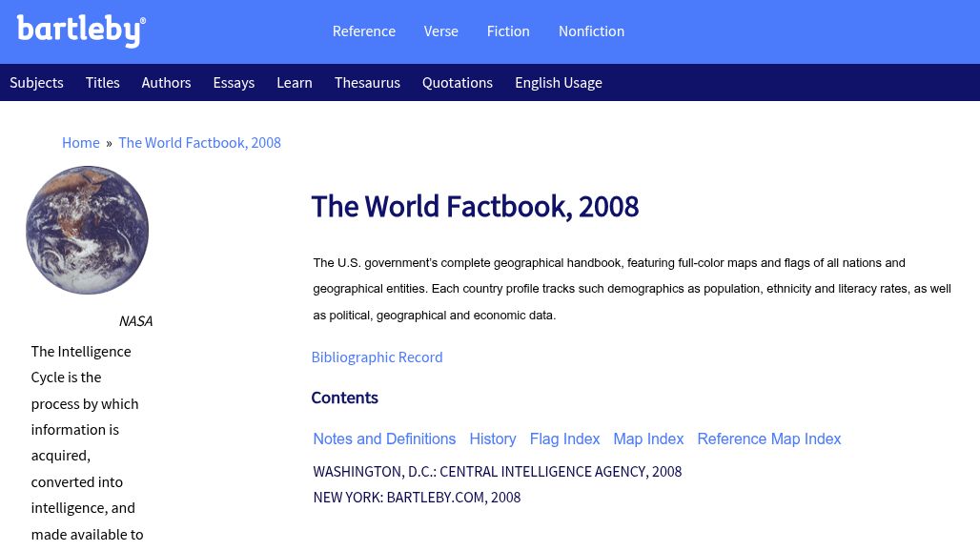Open the Learn page
This screenshot has height=551, width=980.
tap(294, 82)
